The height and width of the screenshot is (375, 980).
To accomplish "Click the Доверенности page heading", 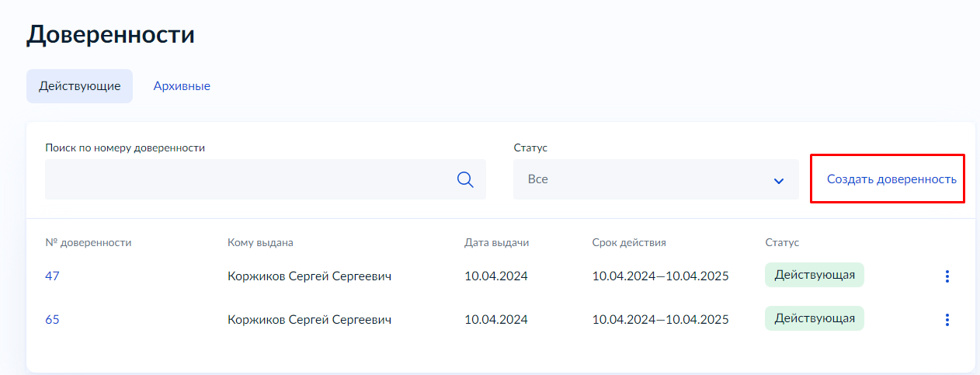I will coord(110,35).
